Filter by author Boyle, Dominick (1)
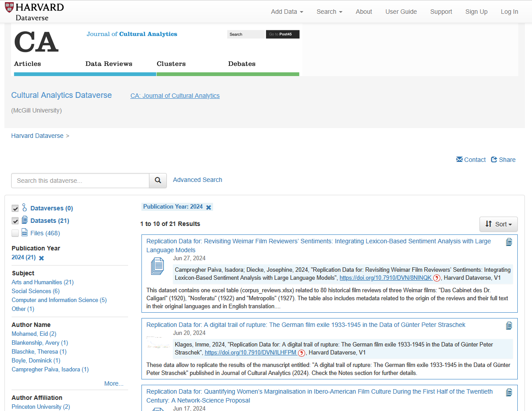 tap(36, 360)
